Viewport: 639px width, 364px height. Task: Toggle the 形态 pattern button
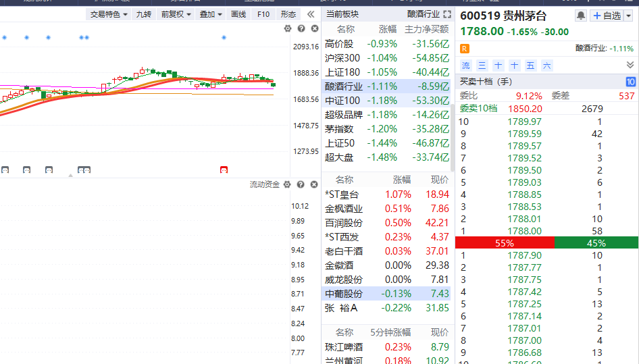pos(288,14)
